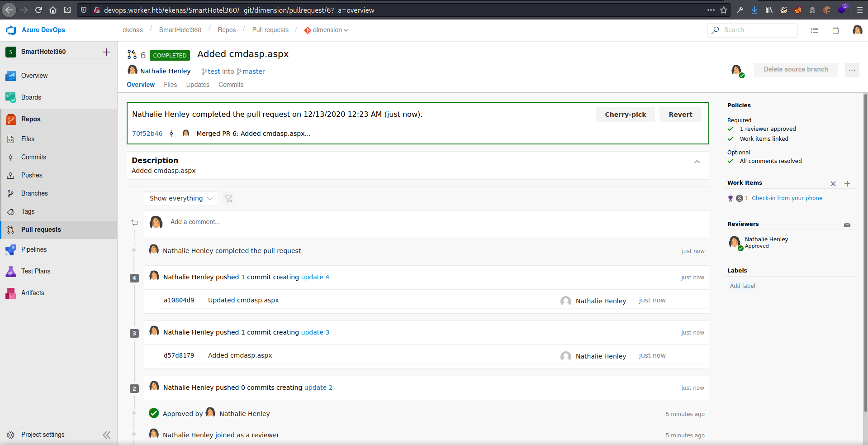This screenshot has width=868, height=445.
Task: Go to ekenas breadcrumb
Action: [x=133, y=30]
